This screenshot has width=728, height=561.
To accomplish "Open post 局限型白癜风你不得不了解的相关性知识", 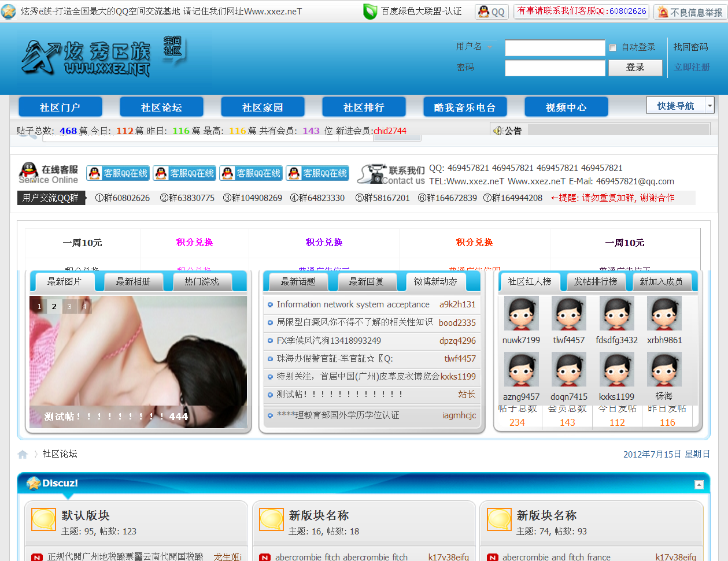I will point(354,322).
